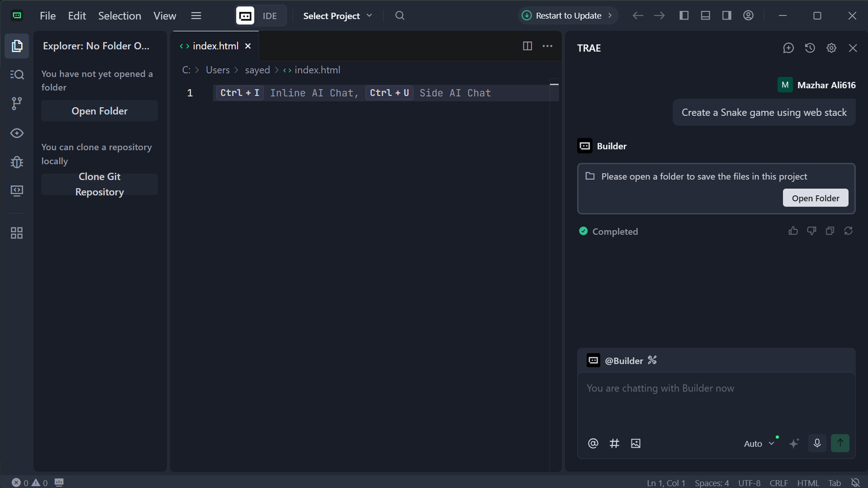Screen dimensions: 868x488
Task: Close the TRAE chat panel
Action: click(x=853, y=48)
